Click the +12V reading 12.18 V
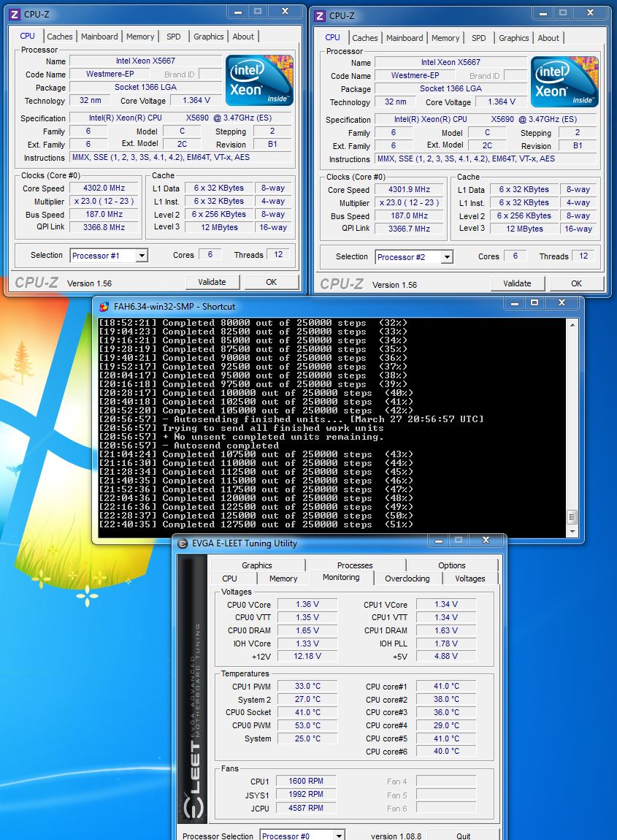617x840 pixels. pyautogui.click(x=307, y=656)
